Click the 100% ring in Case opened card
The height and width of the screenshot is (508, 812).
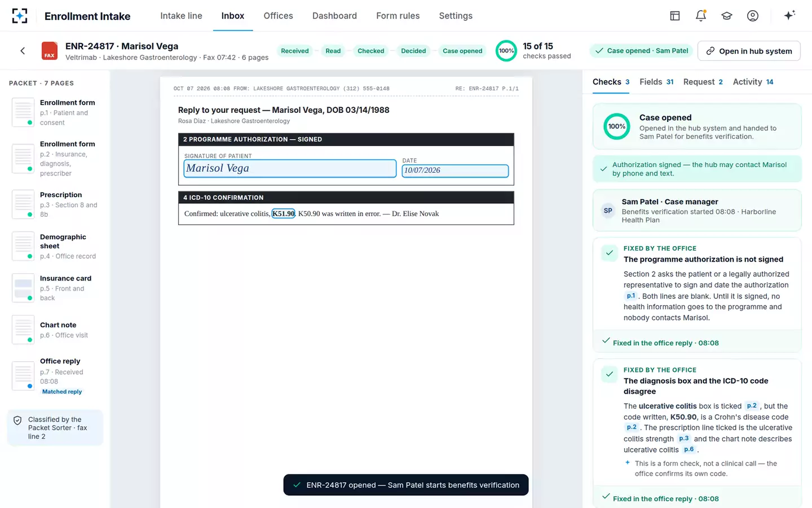click(x=617, y=126)
